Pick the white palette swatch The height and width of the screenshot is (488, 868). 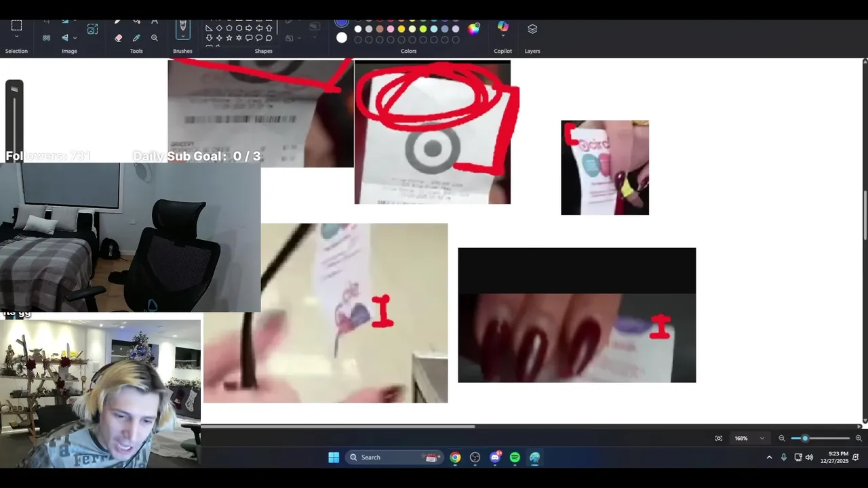(358, 29)
